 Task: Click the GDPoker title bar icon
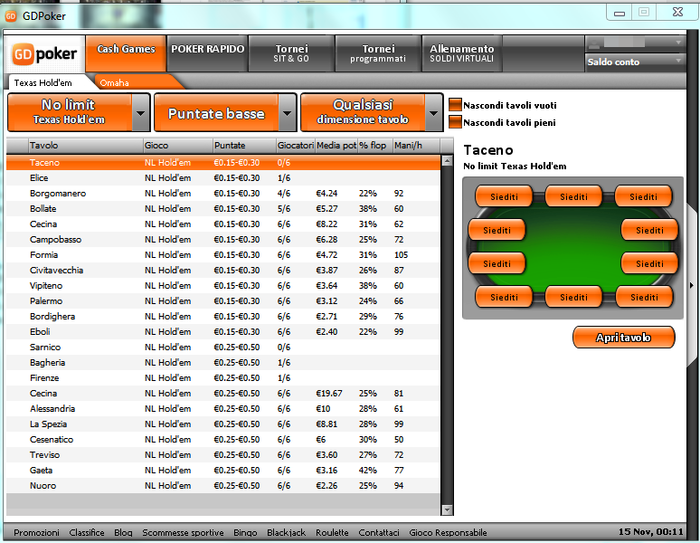point(10,16)
